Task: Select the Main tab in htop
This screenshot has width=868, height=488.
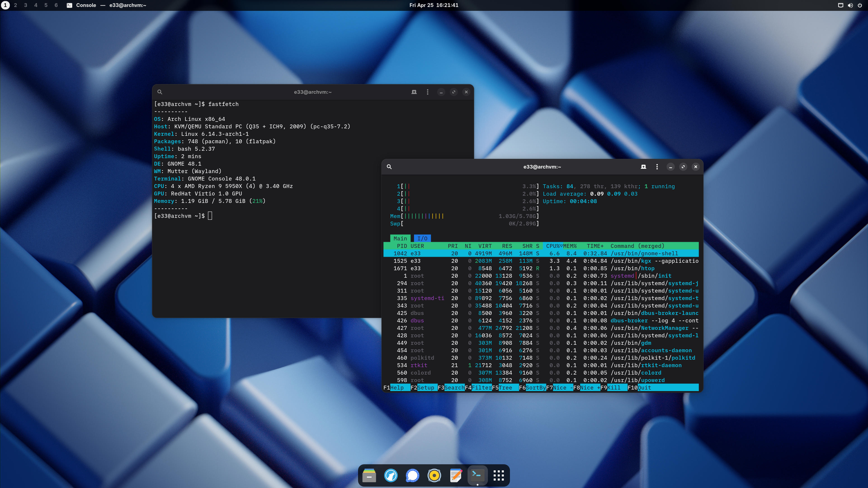Action: pos(400,238)
